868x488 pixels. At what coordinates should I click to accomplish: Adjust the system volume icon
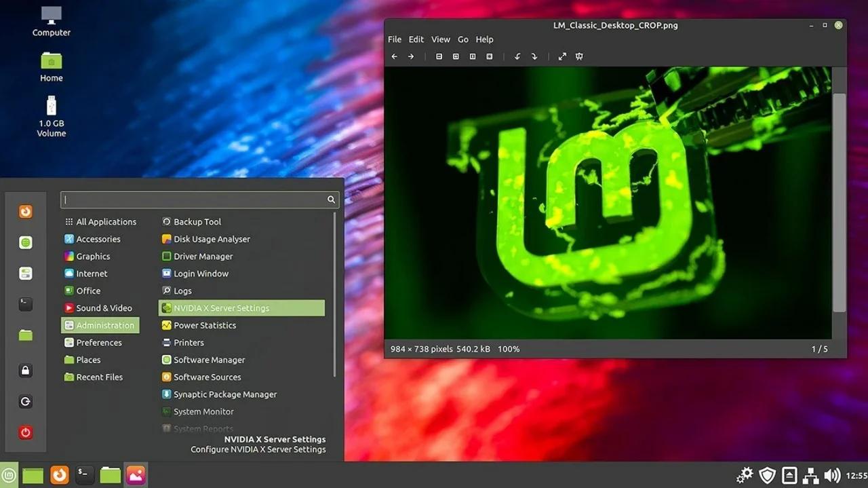click(833, 475)
